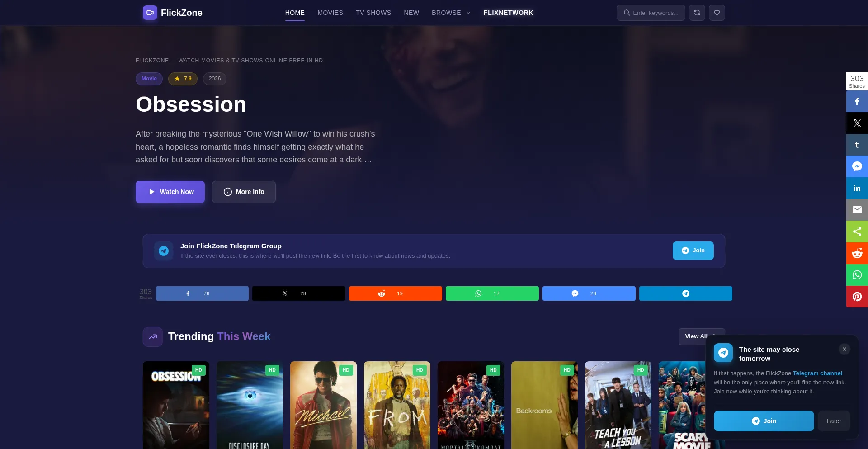The width and height of the screenshot is (868, 449).
Task: Click Watch Now for Obsession
Action: coord(170,192)
